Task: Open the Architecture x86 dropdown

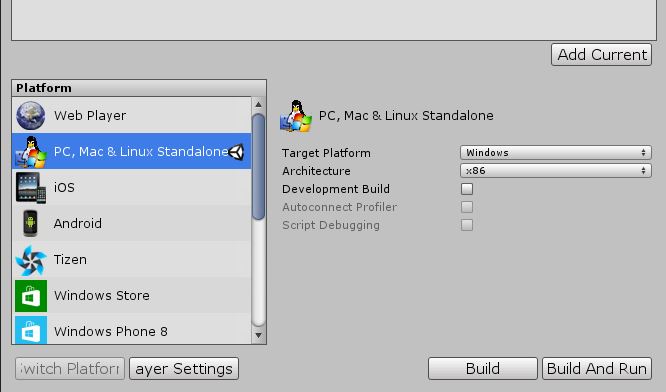Action: (556, 171)
